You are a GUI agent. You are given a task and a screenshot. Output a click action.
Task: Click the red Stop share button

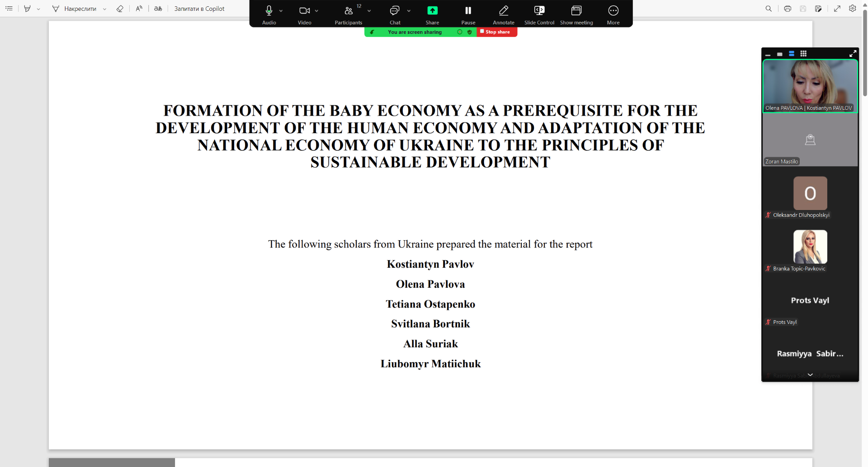tap(496, 32)
